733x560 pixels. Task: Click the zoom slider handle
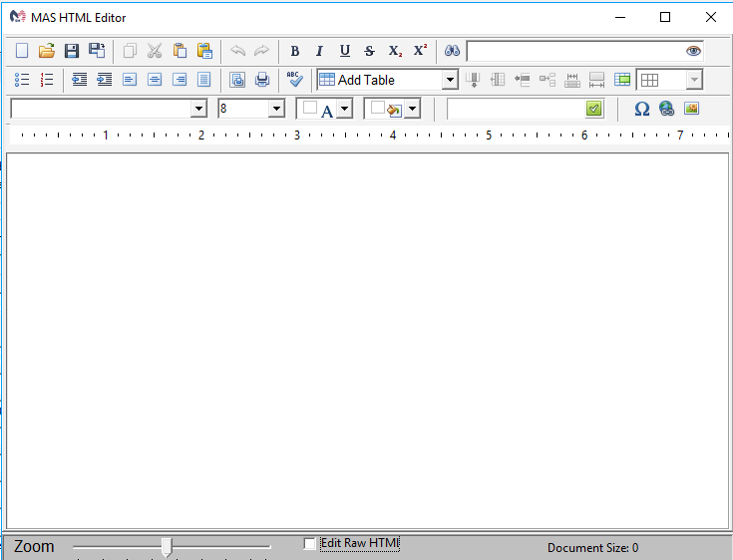coord(167,546)
